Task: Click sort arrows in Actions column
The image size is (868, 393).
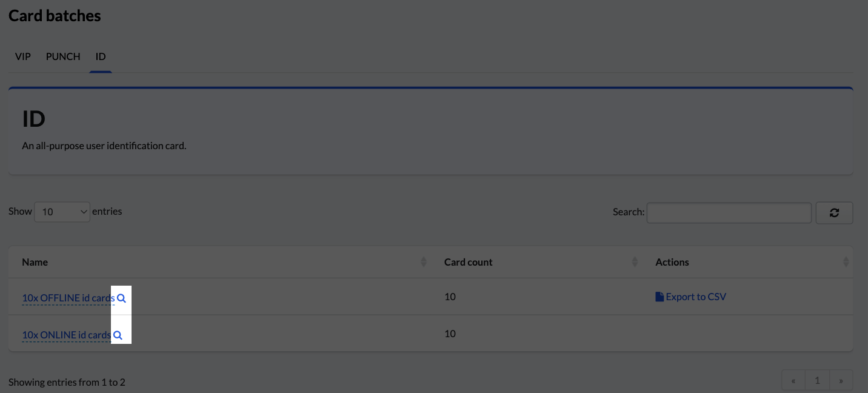Action: coord(846,262)
